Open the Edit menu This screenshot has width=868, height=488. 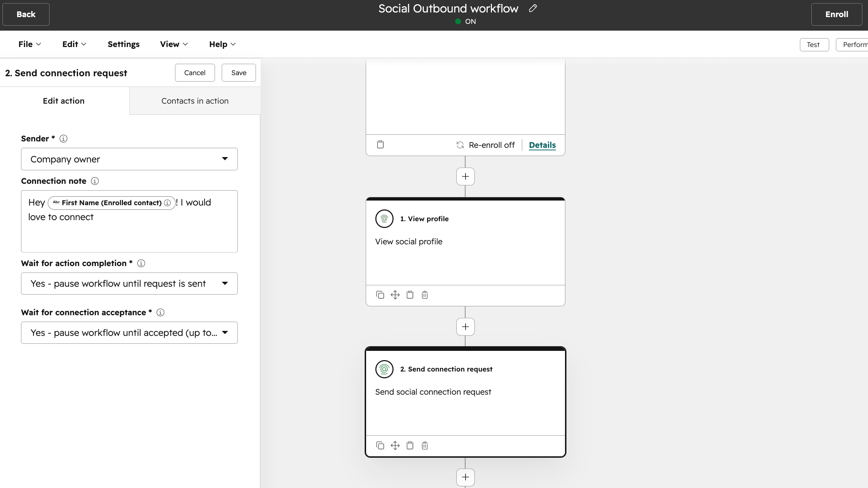[74, 44]
